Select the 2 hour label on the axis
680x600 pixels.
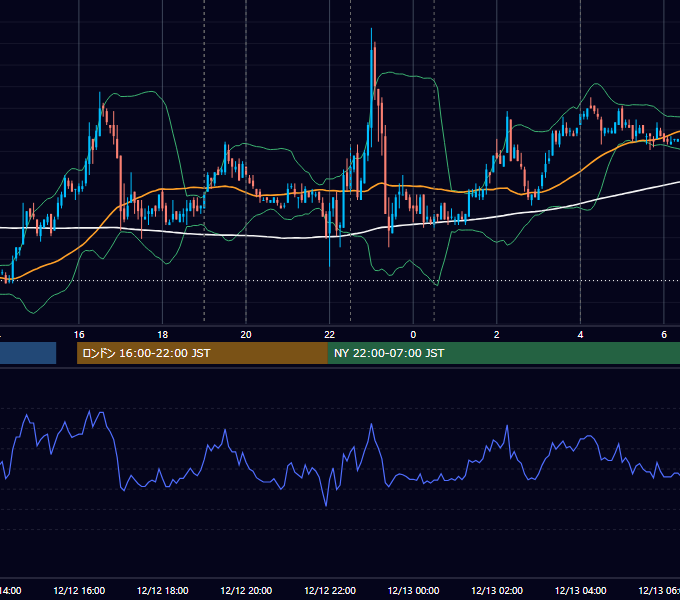tap(497, 335)
